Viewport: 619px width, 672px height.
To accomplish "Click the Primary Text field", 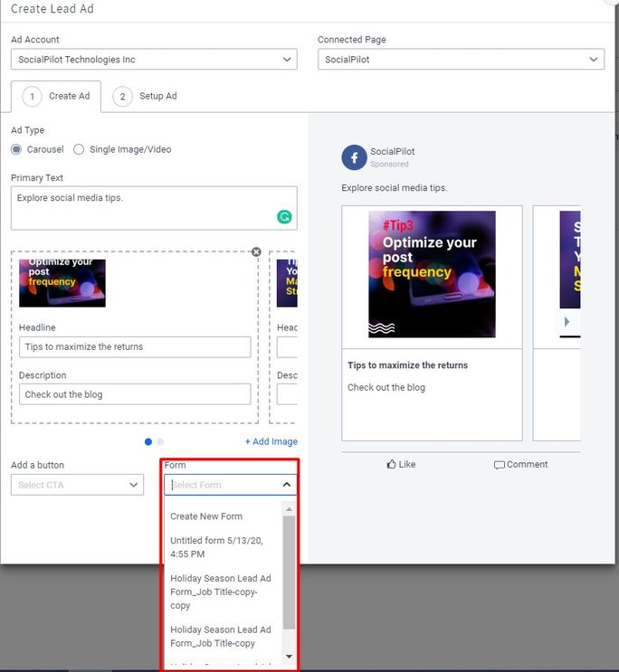I will 154,208.
